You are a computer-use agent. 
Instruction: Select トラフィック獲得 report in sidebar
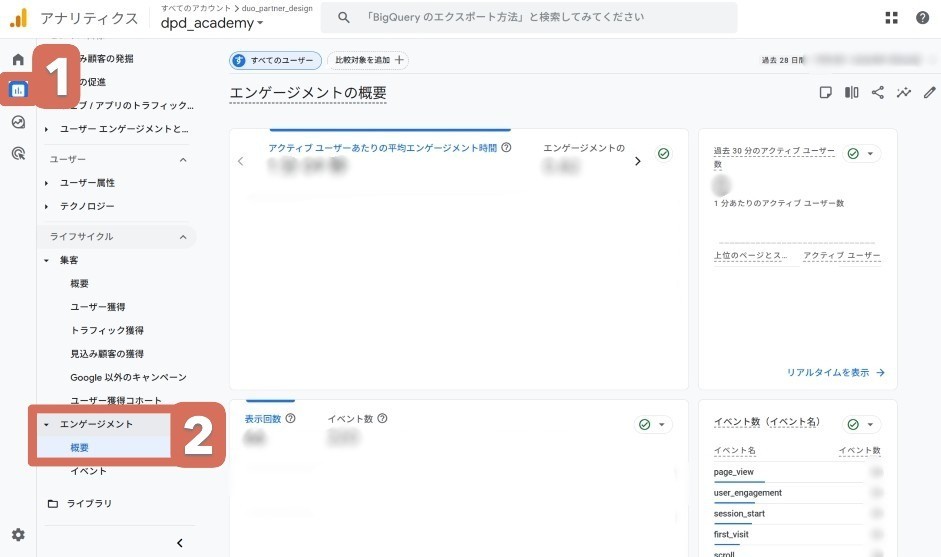[x=107, y=330]
